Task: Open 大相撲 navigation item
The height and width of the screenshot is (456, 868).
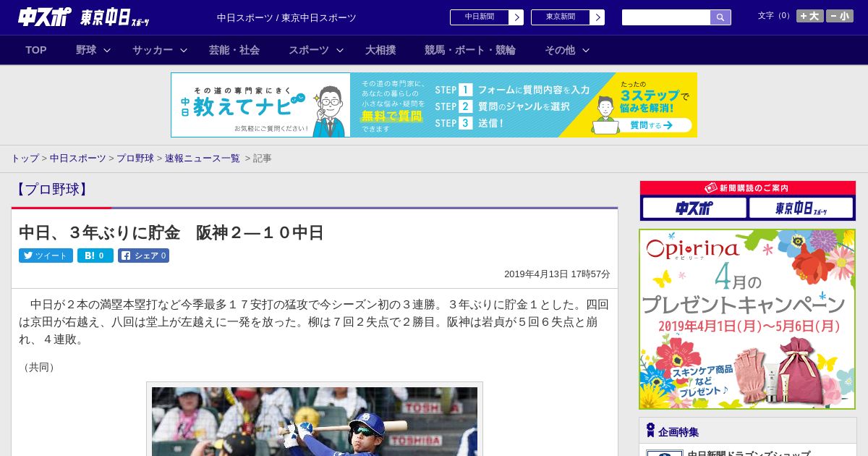Action: [380, 50]
